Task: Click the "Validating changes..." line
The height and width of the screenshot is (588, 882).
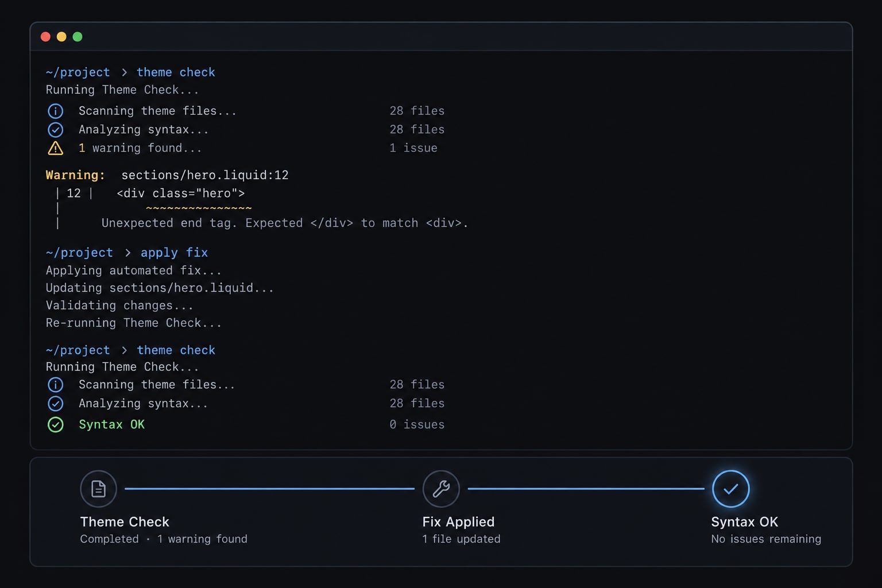Action: [119, 305]
